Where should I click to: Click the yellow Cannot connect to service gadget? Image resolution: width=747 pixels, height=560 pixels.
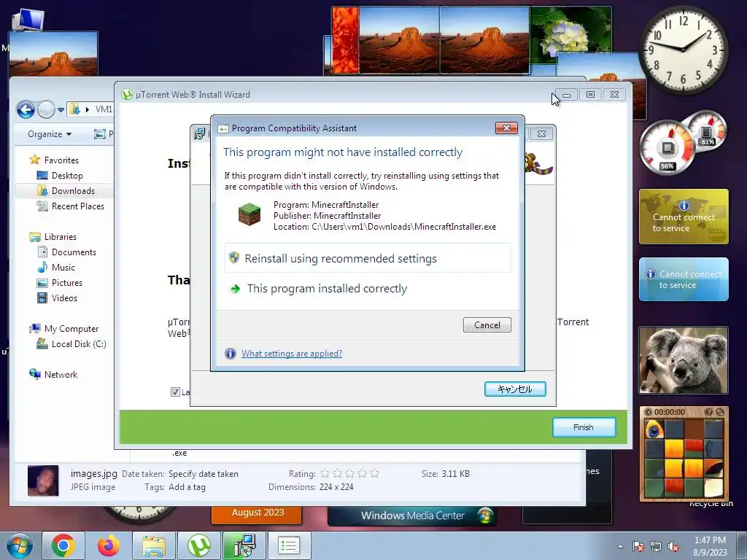tap(684, 217)
